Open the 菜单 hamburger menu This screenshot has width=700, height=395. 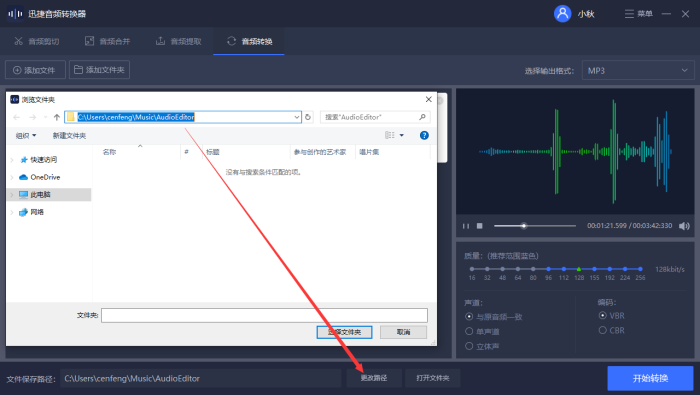tap(638, 14)
